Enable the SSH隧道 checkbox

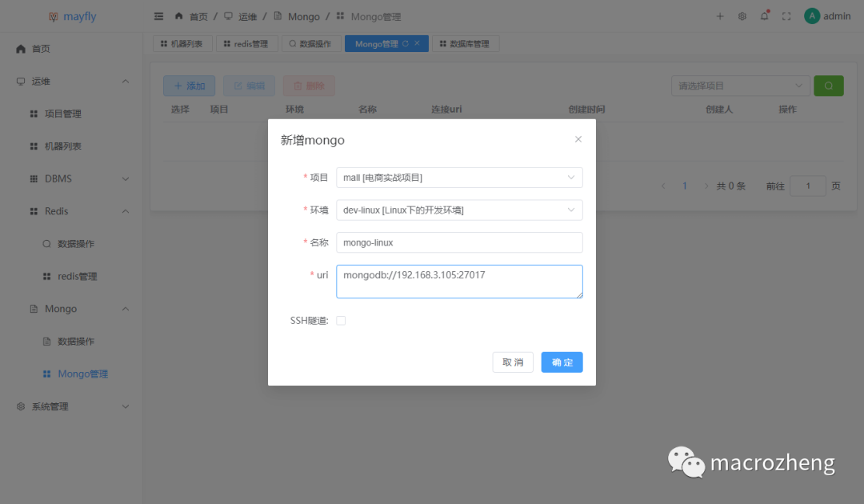[340, 318]
